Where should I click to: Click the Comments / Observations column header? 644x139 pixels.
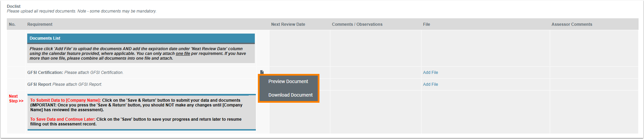coord(357,24)
